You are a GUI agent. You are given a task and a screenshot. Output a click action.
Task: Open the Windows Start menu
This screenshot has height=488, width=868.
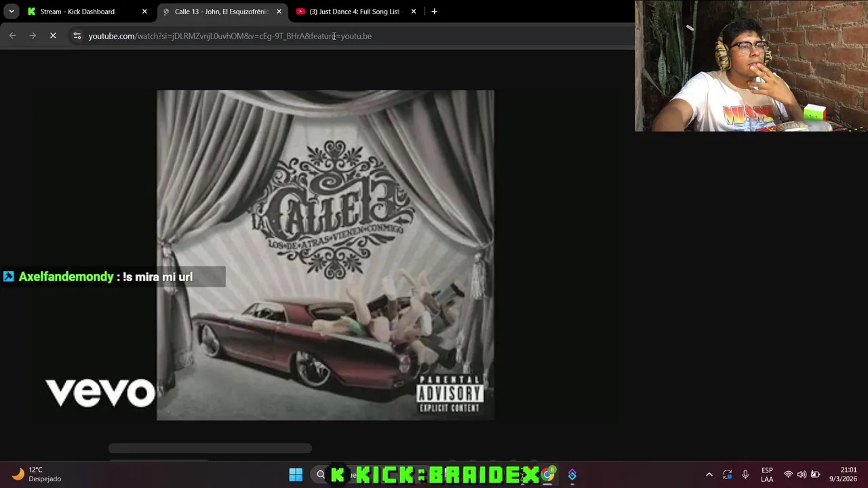coord(296,474)
